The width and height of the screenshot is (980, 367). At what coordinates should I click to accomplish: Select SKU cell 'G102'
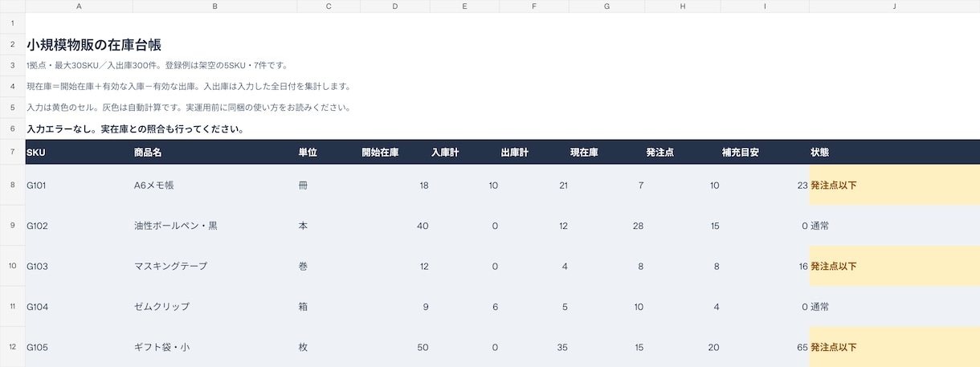click(x=79, y=226)
